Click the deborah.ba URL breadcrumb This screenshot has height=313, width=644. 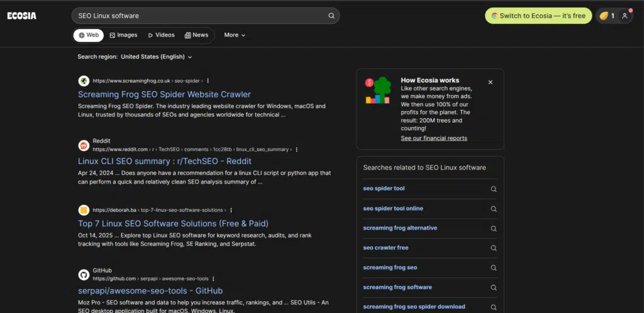click(159, 210)
